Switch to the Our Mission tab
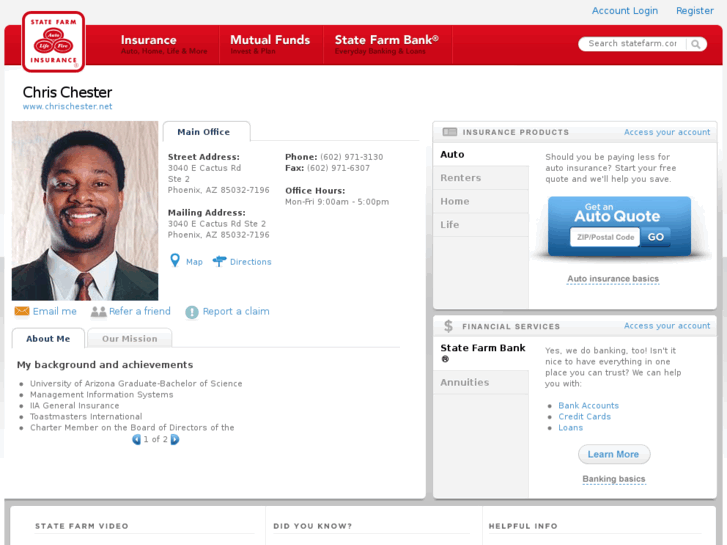The width and height of the screenshot is (727, 545). coord(129,339)
